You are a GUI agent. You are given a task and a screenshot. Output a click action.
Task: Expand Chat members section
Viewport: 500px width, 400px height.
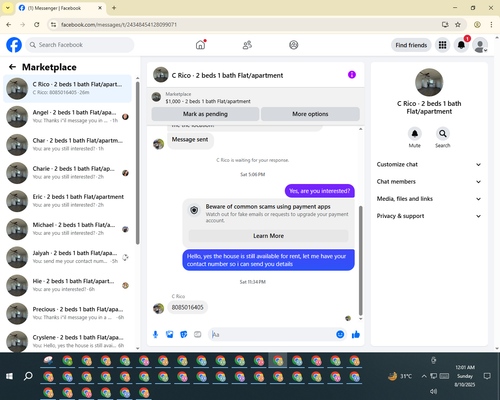pyautogui.click(x=429, y=182)
